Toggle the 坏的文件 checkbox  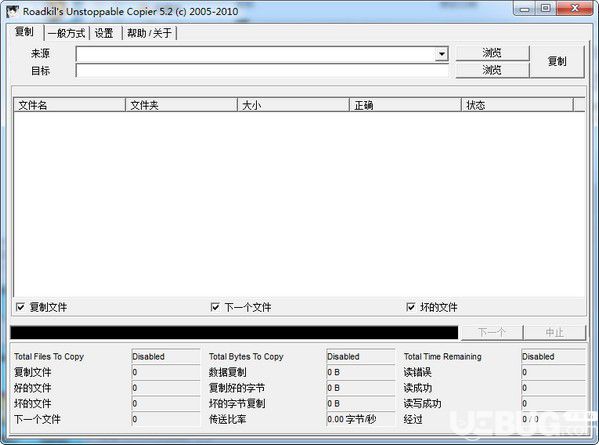pyautogui.click(x=411, y=307)
